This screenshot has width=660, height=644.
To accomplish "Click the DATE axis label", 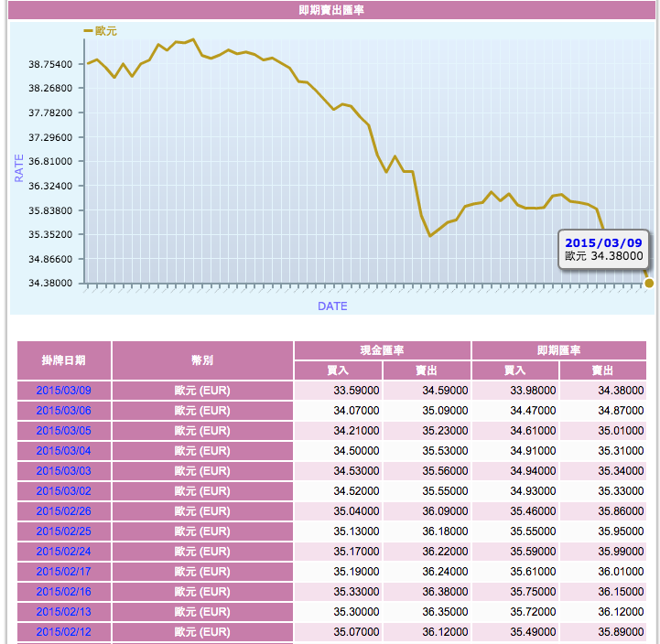I will click(x=332, y=306).
